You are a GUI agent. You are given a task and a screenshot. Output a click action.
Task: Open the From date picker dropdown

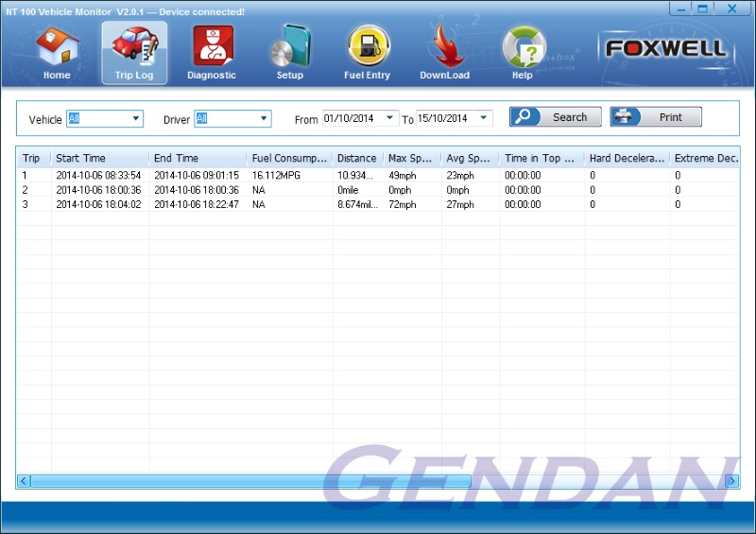point(391,118)
